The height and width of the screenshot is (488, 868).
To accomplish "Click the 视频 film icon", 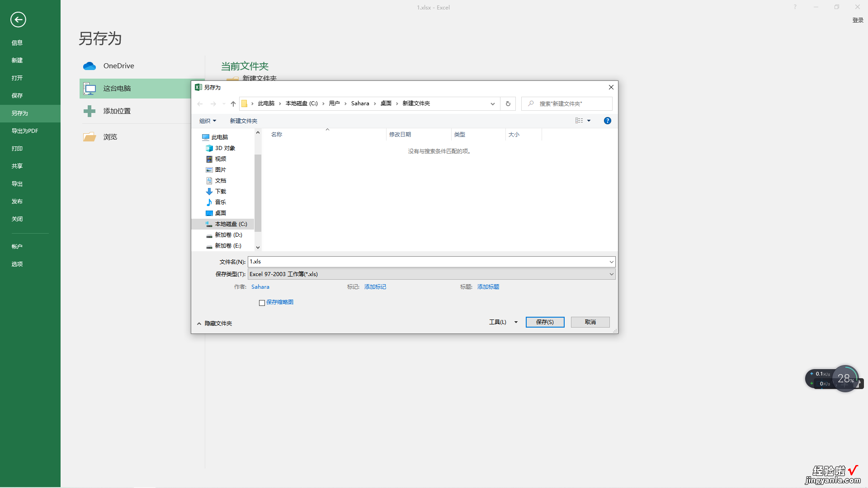I will tap(209, 159).
